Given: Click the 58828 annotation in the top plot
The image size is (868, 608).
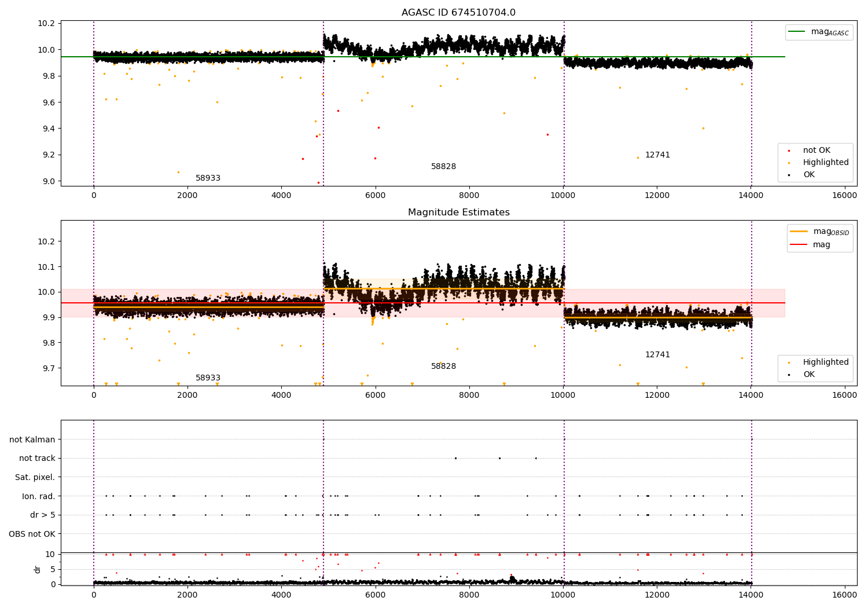Looking at the screenshot, I should pyautogui.click(x=443, y=167).
